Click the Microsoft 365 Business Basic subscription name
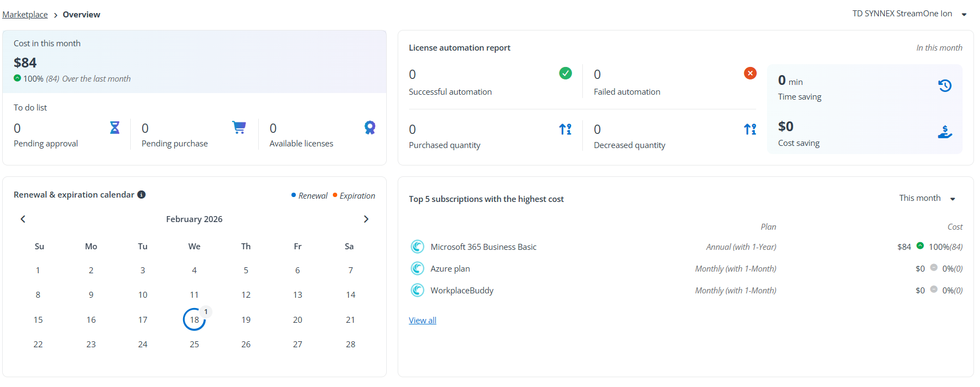This screenshot has width=980, height=387. (x=483, y=247)
